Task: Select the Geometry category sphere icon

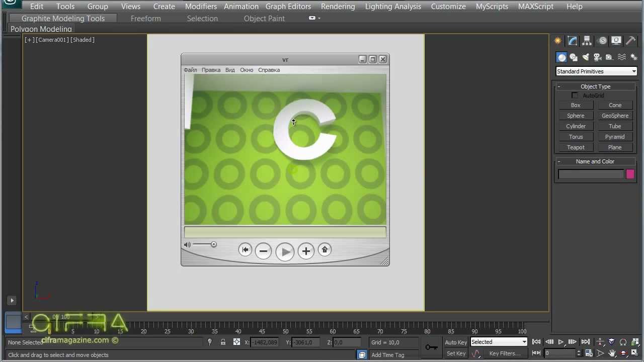Action: point(561,57)
